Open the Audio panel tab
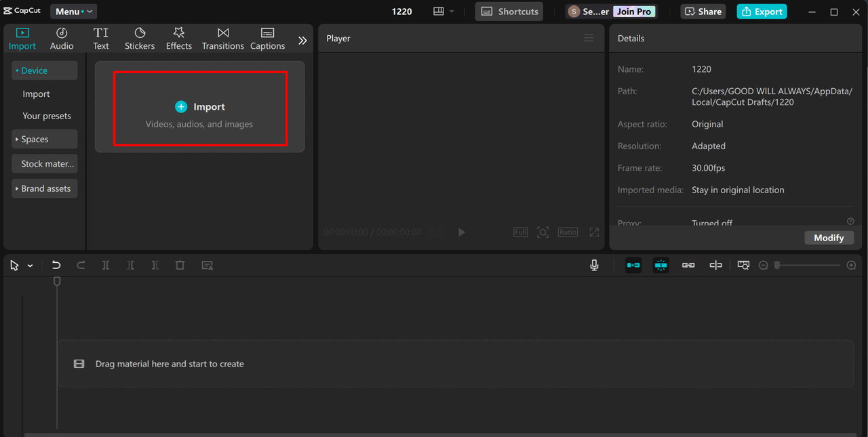This screenshot has width=868, height=437. pos(62,39)
